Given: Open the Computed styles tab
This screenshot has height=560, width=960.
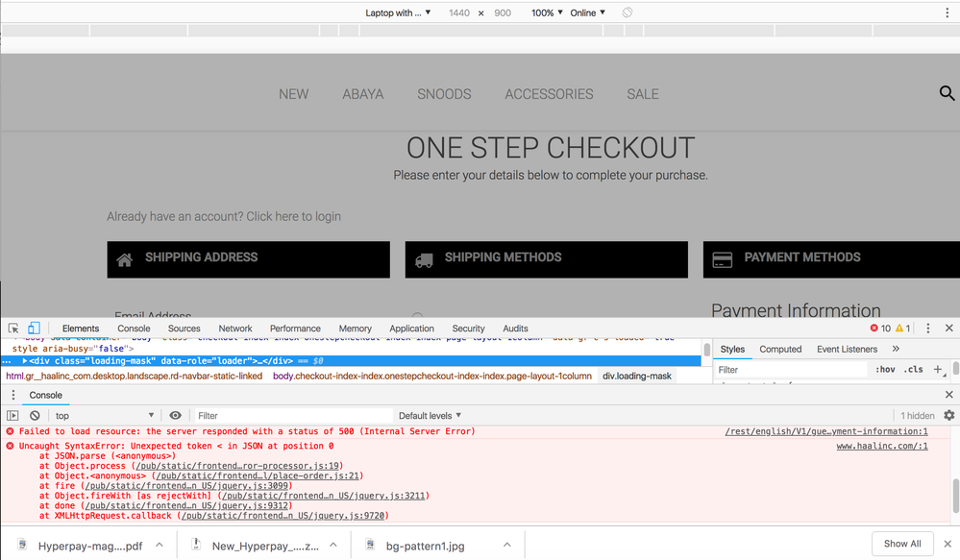Looking at the screenshot, I should (780, 350).
